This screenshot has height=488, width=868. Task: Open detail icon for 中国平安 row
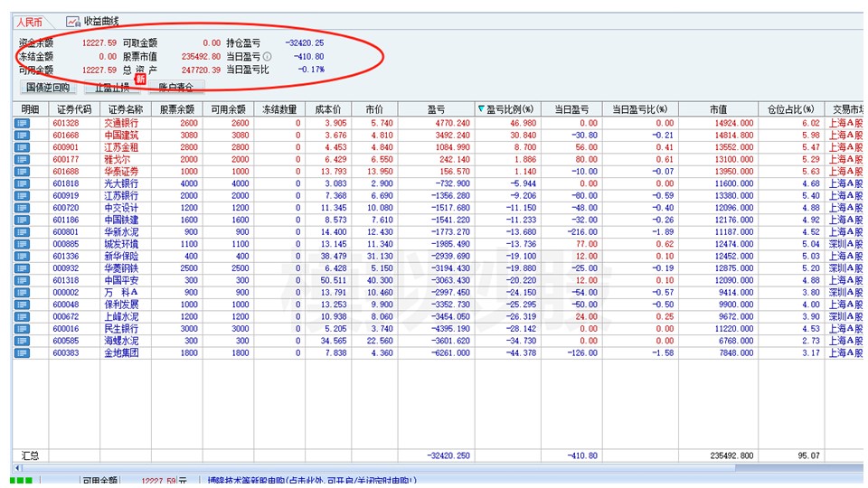22,280
